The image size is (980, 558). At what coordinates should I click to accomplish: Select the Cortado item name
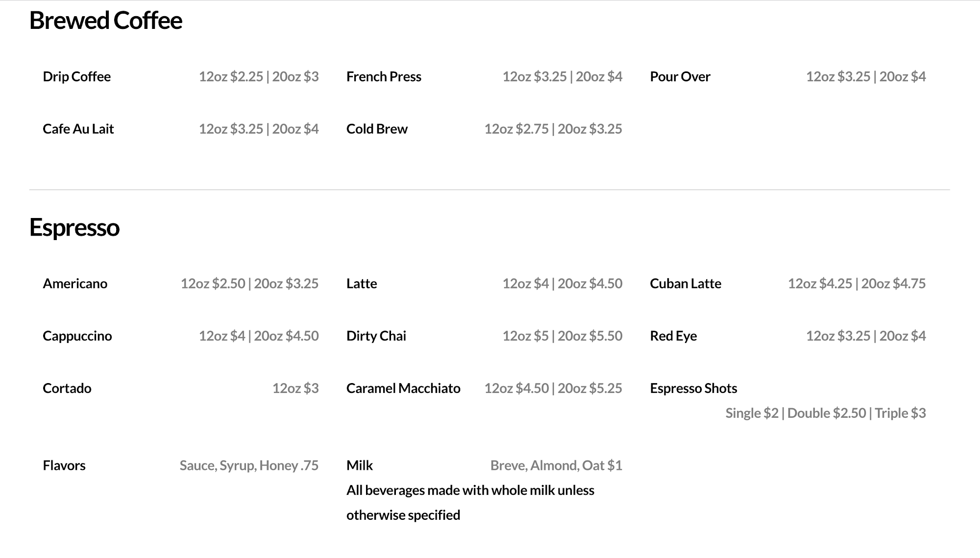click(67, 388)
